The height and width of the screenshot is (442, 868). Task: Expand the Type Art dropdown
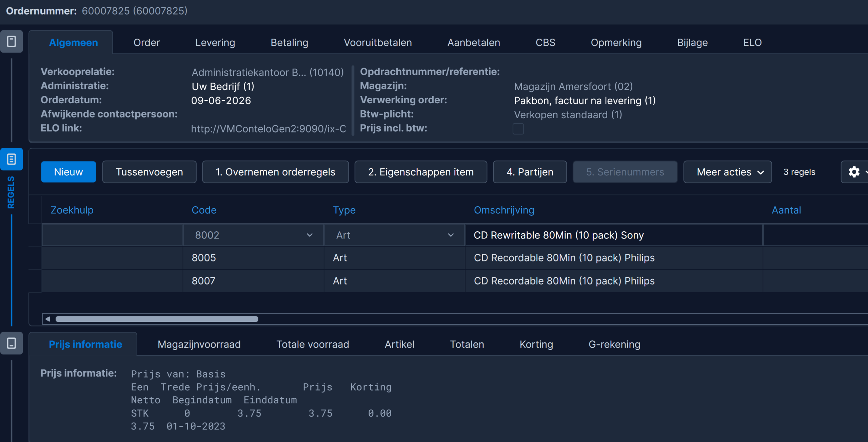[x=451, y=235]
